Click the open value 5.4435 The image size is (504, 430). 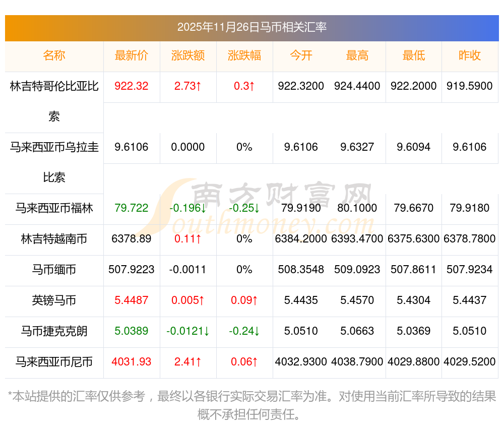[301, 300]
